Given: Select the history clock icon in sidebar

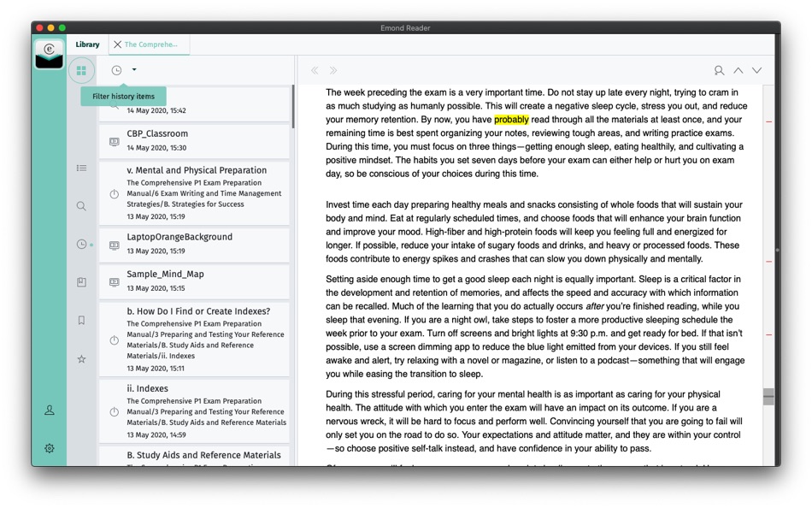Looking at the screenshot, I should 81,244.
